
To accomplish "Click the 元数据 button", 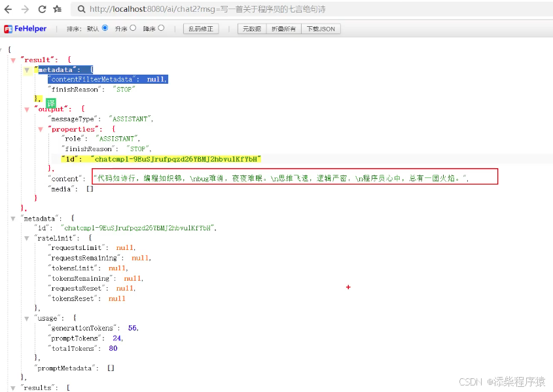I will point(252,29).
